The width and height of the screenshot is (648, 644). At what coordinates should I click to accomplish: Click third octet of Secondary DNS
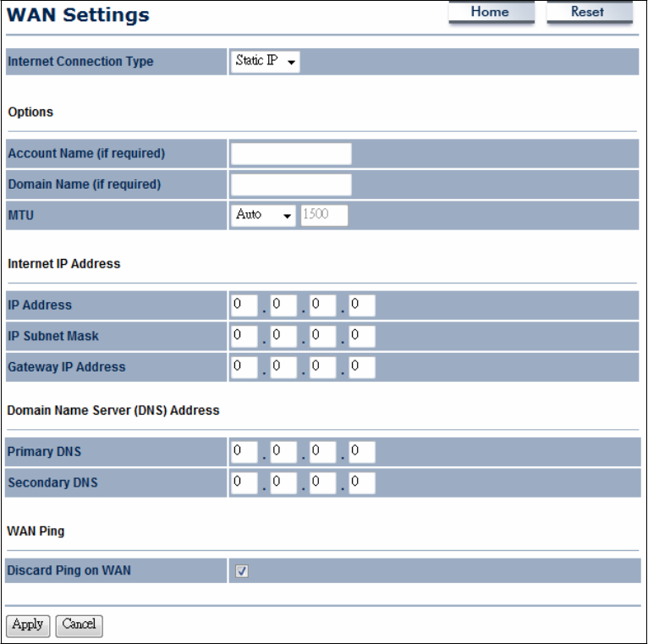[323, 483]
